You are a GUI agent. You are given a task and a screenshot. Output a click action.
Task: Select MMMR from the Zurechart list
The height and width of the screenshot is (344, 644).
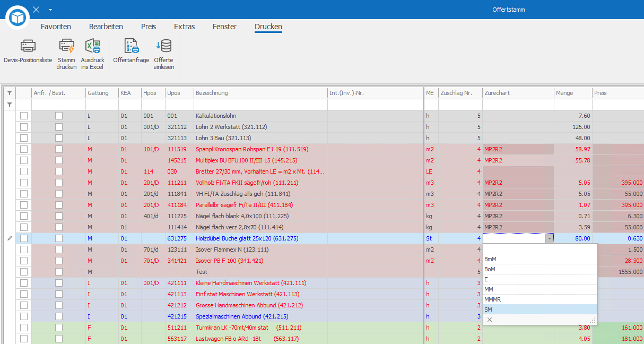tap(540, 299)
